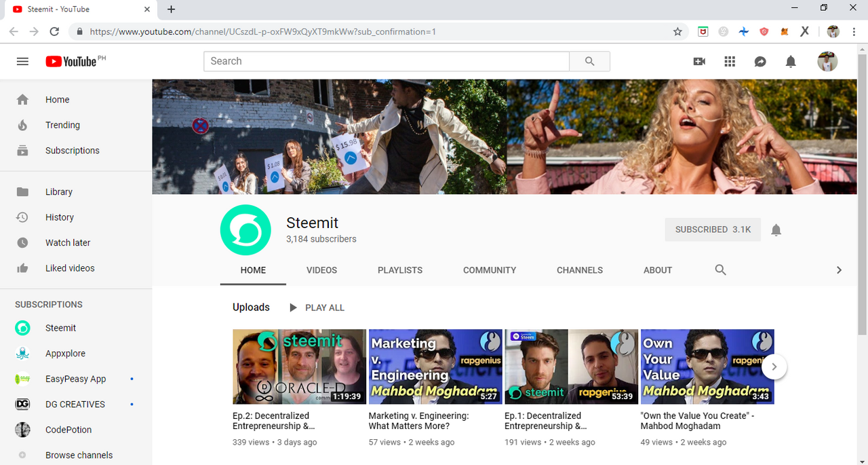
Task: Click the Browse channels plus icon
Action: [x=22, y=455]
